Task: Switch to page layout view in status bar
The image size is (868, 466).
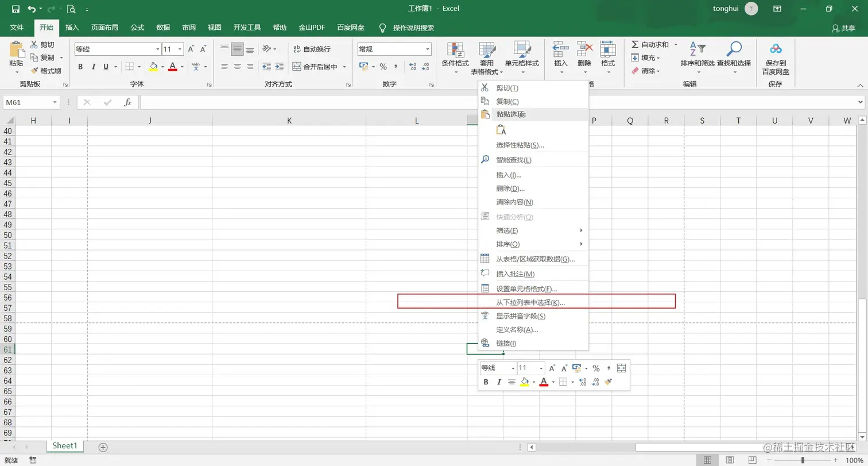Action: [x=729, y=460]
